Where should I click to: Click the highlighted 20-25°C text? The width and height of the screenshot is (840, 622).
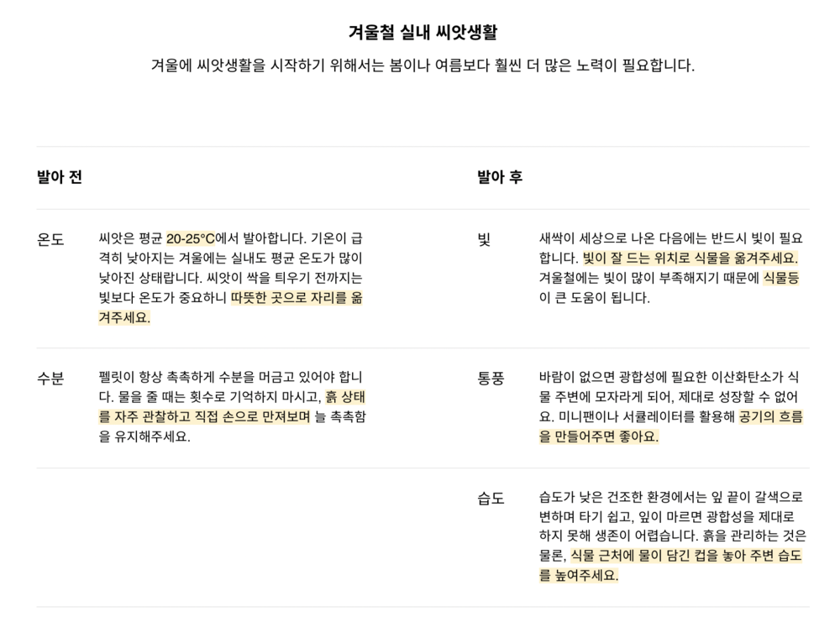191,238
